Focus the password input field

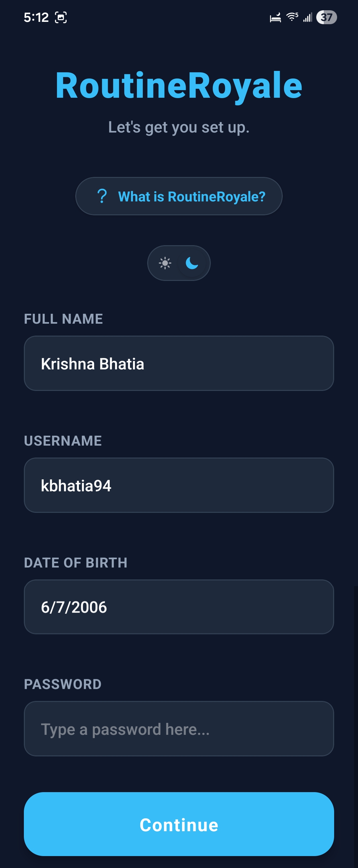point(179,729)
